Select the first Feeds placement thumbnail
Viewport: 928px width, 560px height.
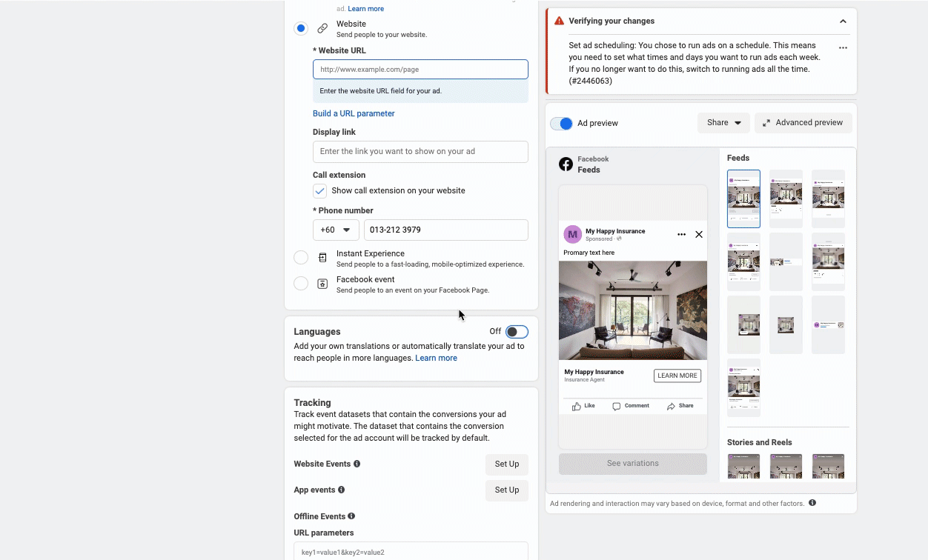coord(743,199)
